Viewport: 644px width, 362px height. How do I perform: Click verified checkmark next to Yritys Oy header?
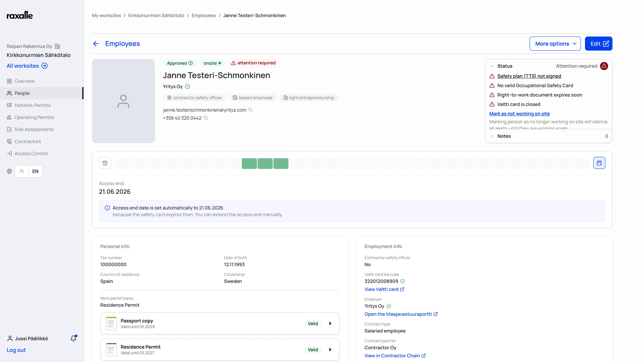click(187, 86)
